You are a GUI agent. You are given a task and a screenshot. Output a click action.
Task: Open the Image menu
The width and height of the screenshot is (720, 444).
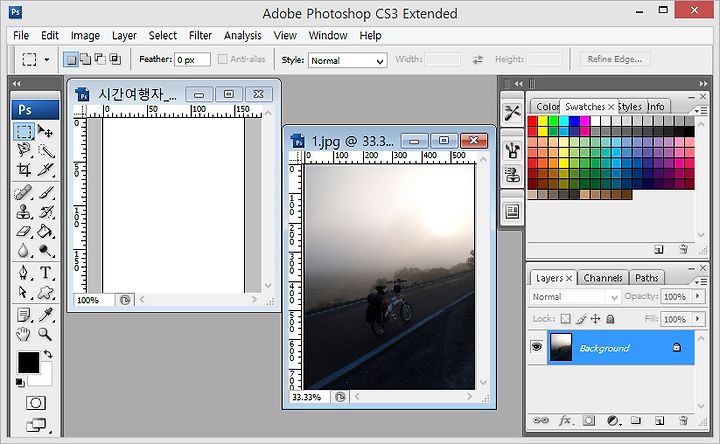[85, 35]
